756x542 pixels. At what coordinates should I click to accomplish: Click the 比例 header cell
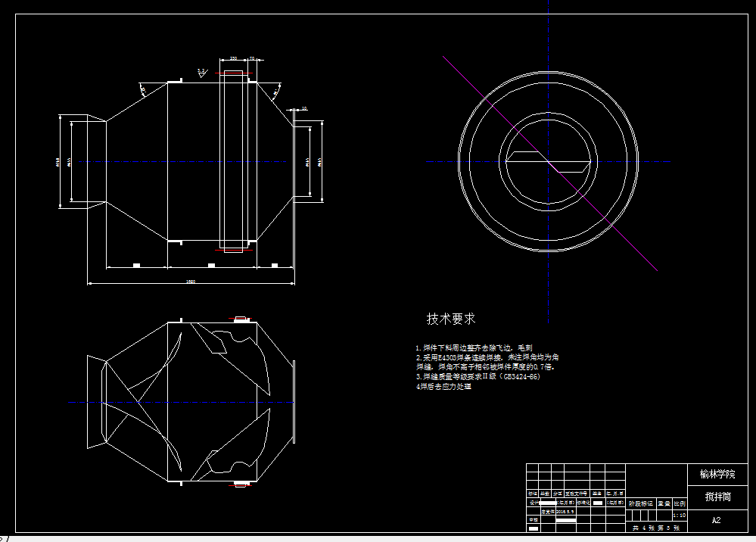coord(680,503)
